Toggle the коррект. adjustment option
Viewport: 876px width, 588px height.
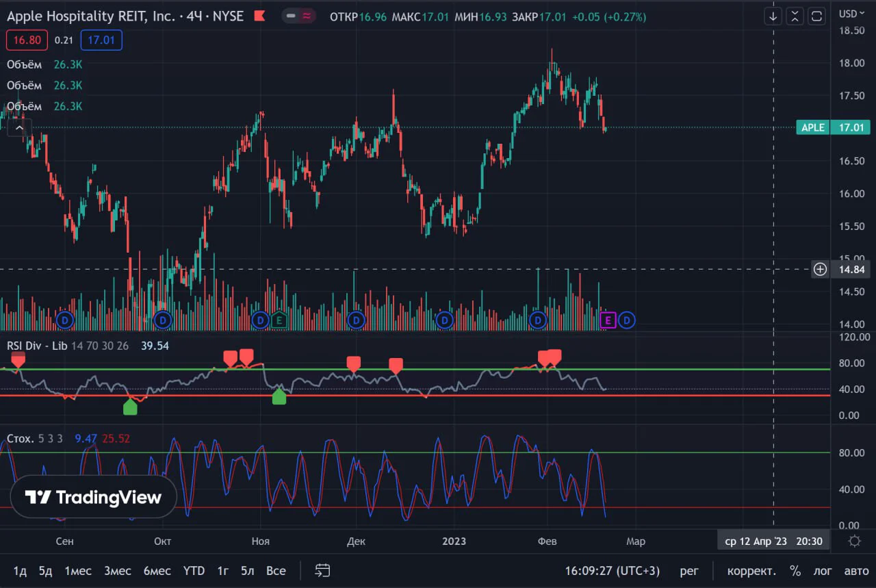point(751,571)
